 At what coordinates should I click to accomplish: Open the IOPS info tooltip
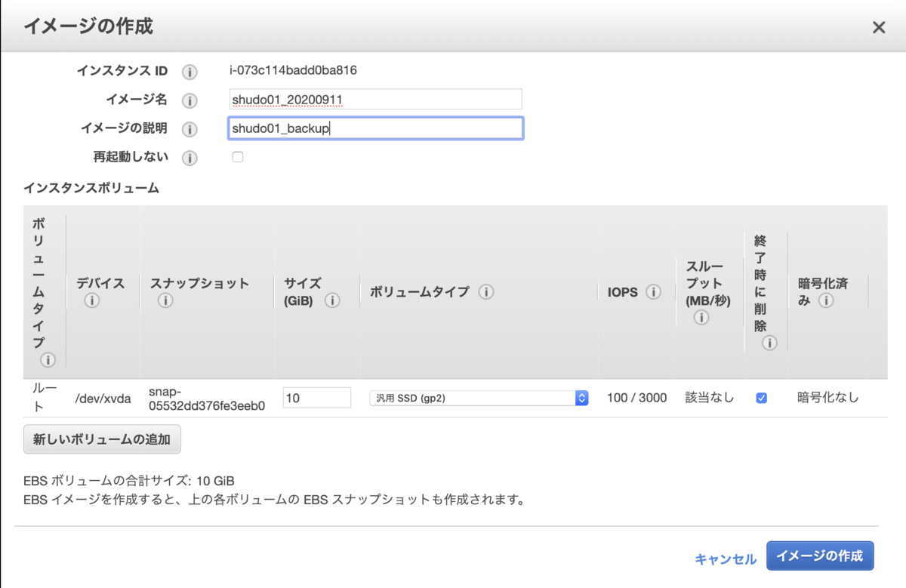(x=654, y=292)
